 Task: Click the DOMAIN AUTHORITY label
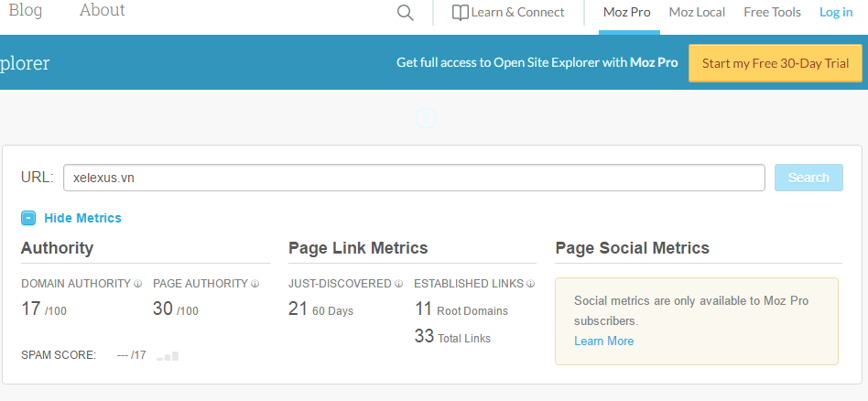point(76,284)
